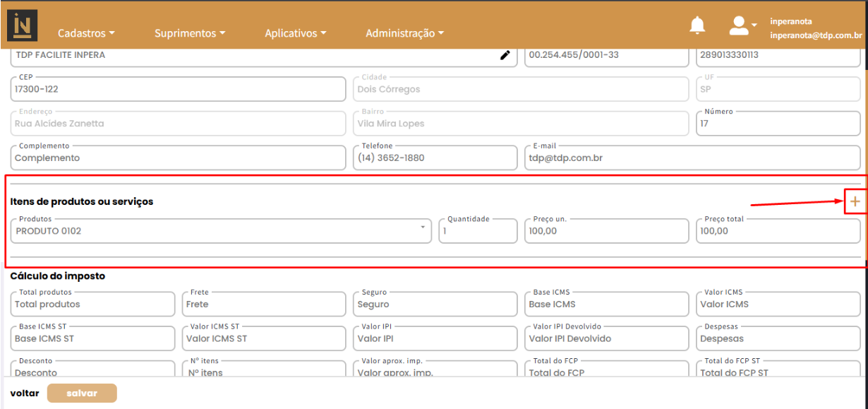This screenshot has height=409, width=868.
Task: Click the Preço total field
Action: pos(778,231)
